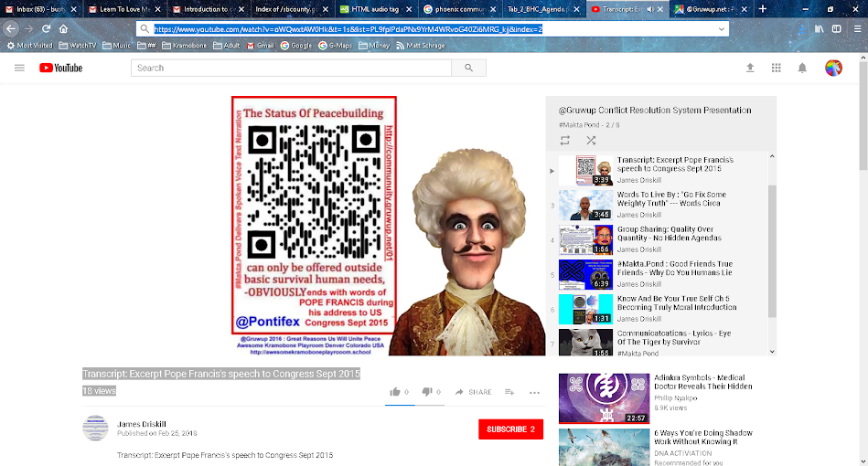Screen dimensions: 868x466
Task: Open the Kramobone bookmarks folder
Action: [x=184, y=46]
